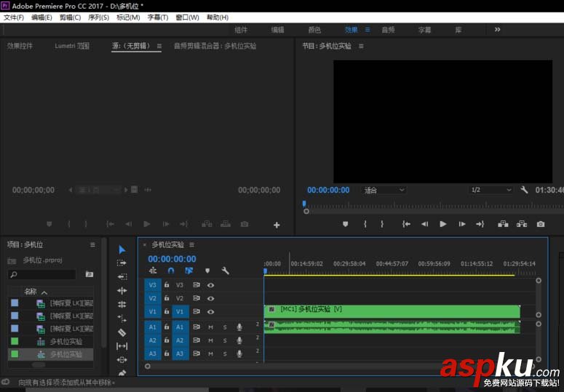
Task: Open the 1/2 playback resolution dropdown
Action: pyautogui.click(x=491, y=190)
